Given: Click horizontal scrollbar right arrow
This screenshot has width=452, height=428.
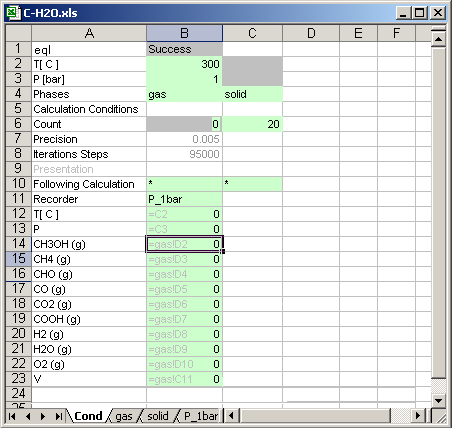Looking at the screenshot, I should [418, 416].
